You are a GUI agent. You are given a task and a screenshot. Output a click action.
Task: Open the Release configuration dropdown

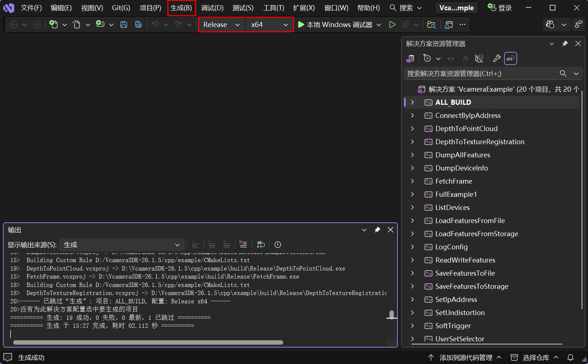point(222,24)
